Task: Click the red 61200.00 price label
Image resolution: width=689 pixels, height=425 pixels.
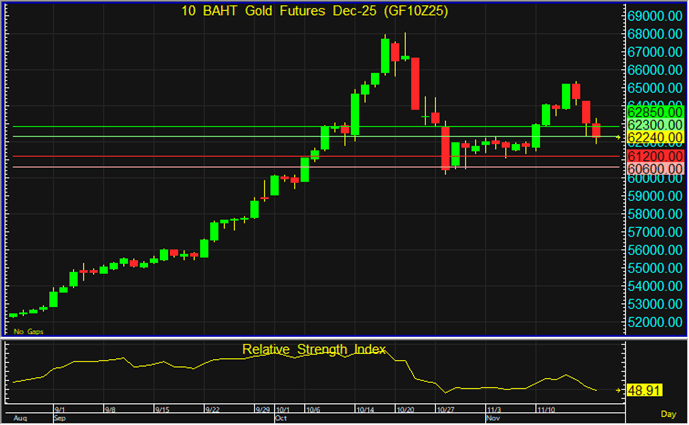Action: tap(655, 157)
